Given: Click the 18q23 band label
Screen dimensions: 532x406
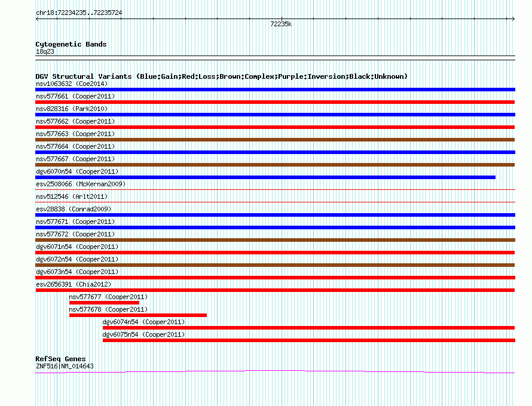Looking at the screenshot, I should pos(45,51).
